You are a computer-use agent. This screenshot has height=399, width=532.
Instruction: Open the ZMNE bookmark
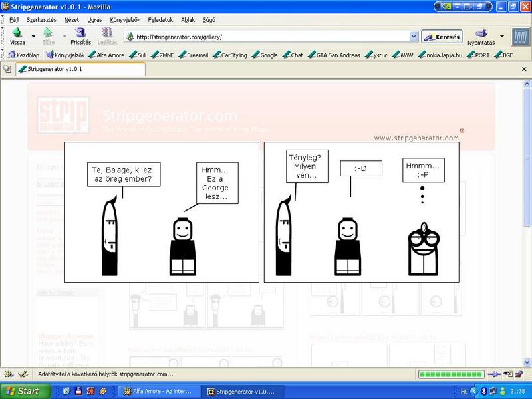[162, 55]
